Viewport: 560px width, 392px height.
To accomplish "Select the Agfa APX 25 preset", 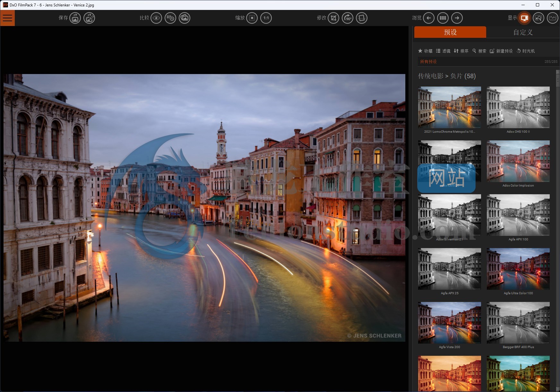I will pyautogui.click(x=449, y=269).
